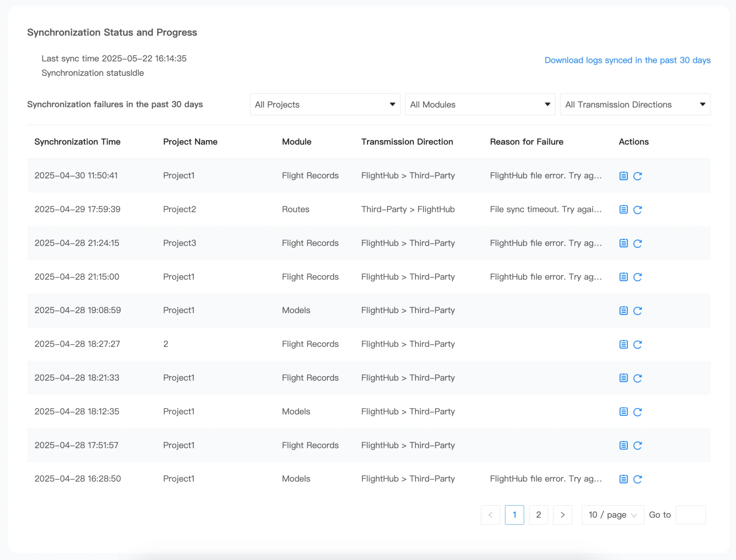736x560 pixels.
Task: Retry sync for 2025-04-28 18:21:33 row
Action: click(637, 378)
